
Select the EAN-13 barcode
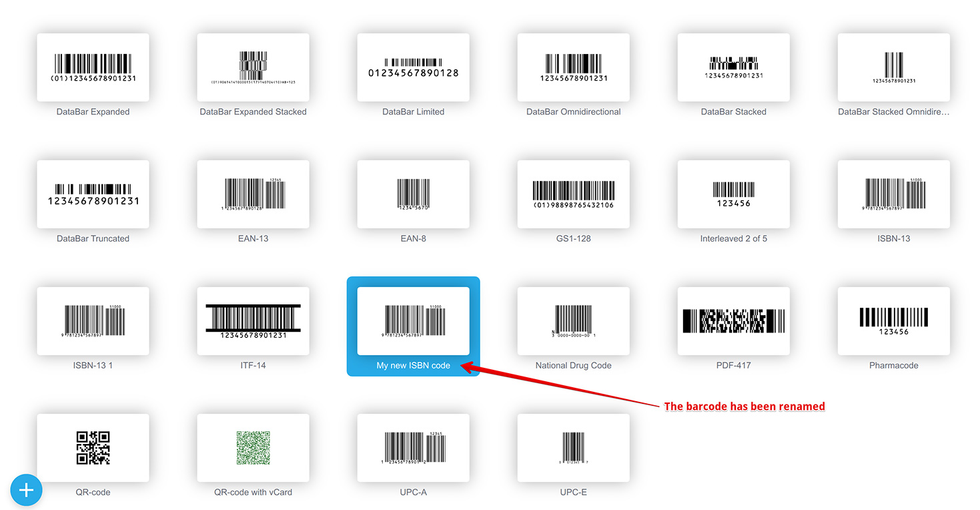pos(253,194)
